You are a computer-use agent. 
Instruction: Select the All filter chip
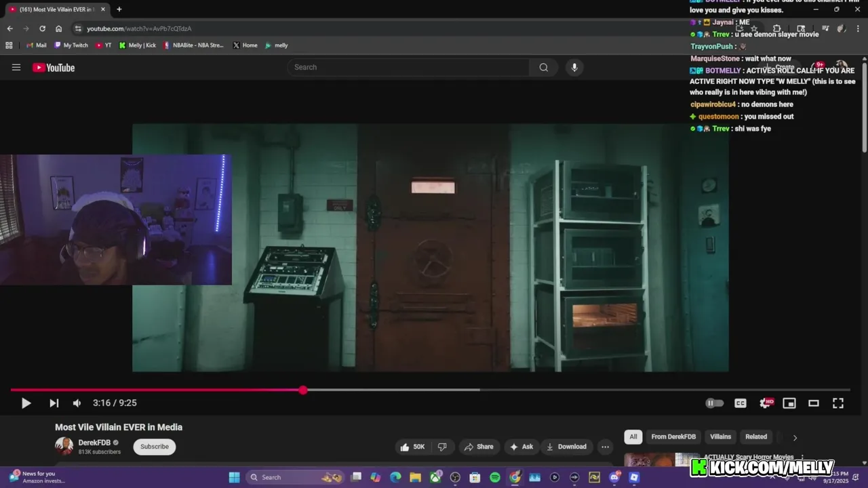(x=633, y=437)
